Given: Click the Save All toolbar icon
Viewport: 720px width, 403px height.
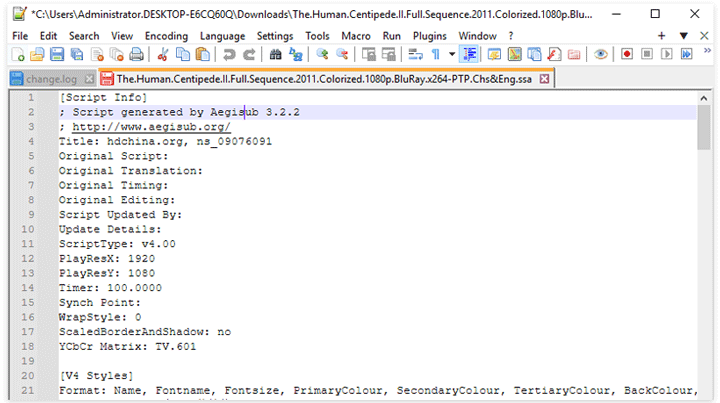Looking at the screenshot, I should pyautogui.click(x=77, y=55).
